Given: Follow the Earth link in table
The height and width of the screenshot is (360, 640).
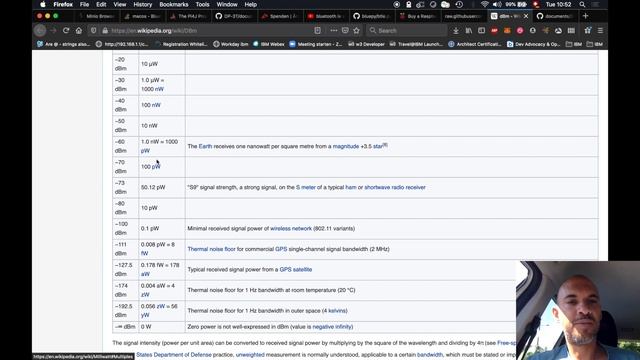Looking at the screenshot, I should (205, 146).
